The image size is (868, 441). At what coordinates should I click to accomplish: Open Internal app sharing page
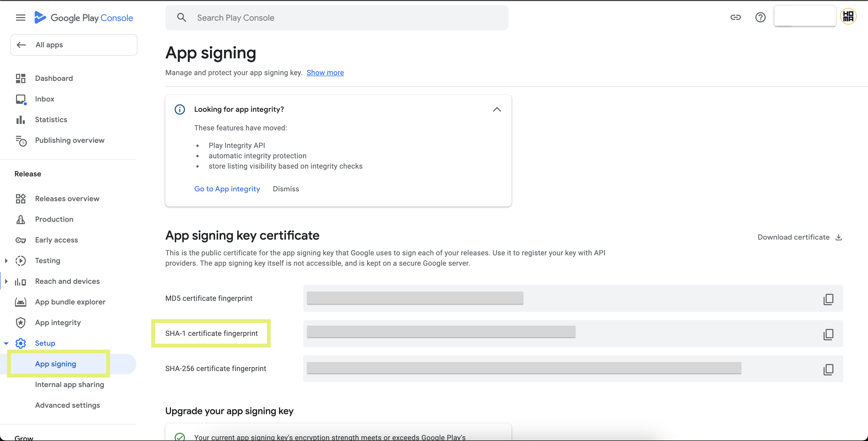pyautogui.click(x=69, y=384)
